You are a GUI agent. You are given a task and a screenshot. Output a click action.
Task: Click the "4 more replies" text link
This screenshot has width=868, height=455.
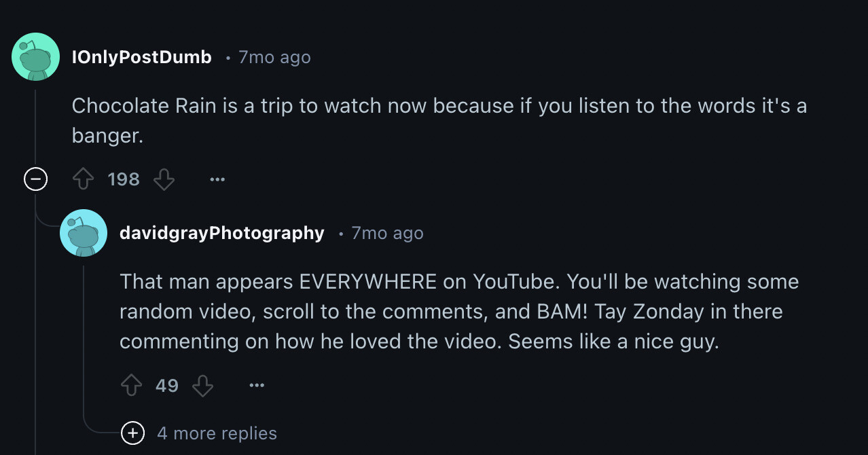pyautogui.click(x=217, y=433)
